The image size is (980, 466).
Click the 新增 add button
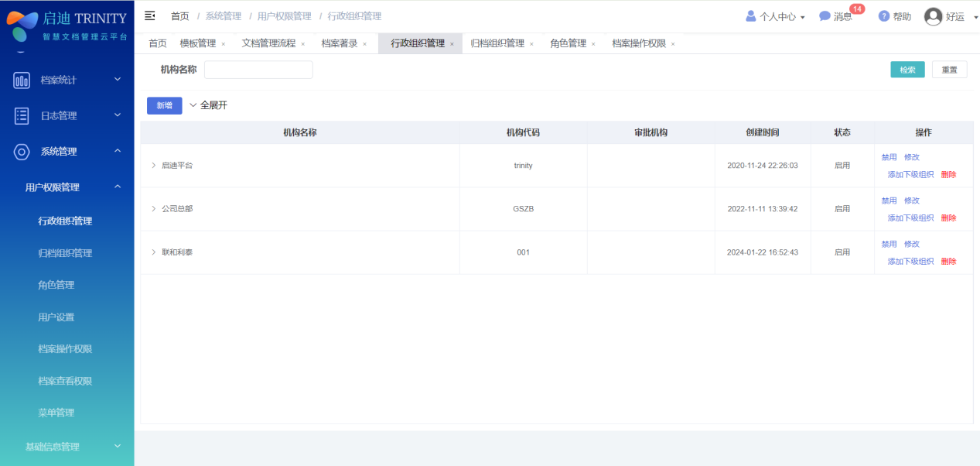[164, 105]
